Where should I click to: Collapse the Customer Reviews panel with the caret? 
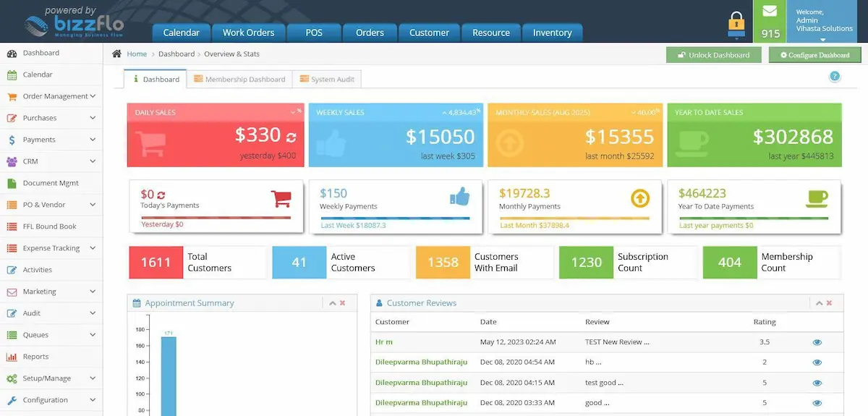click(820, 303)
